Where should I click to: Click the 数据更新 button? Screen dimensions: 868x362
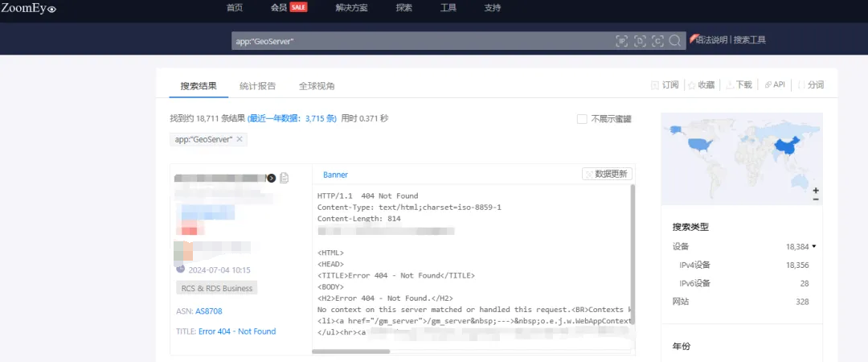pyautogui.click(x=607, y=174)
